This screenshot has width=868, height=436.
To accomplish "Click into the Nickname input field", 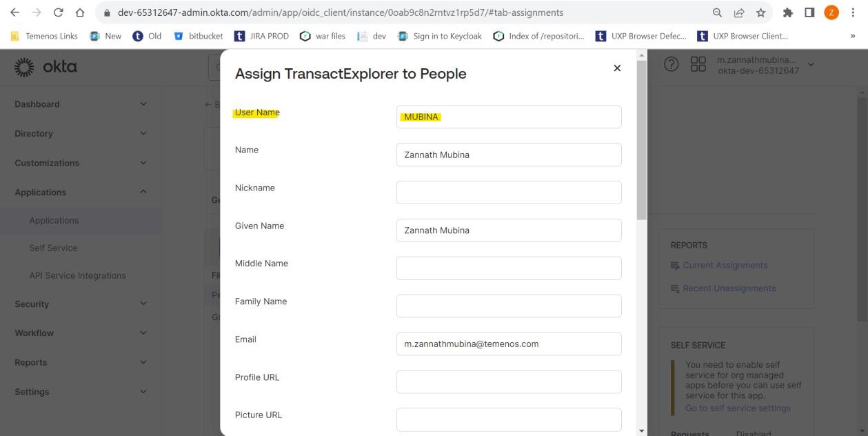I will tap(509, 192).
